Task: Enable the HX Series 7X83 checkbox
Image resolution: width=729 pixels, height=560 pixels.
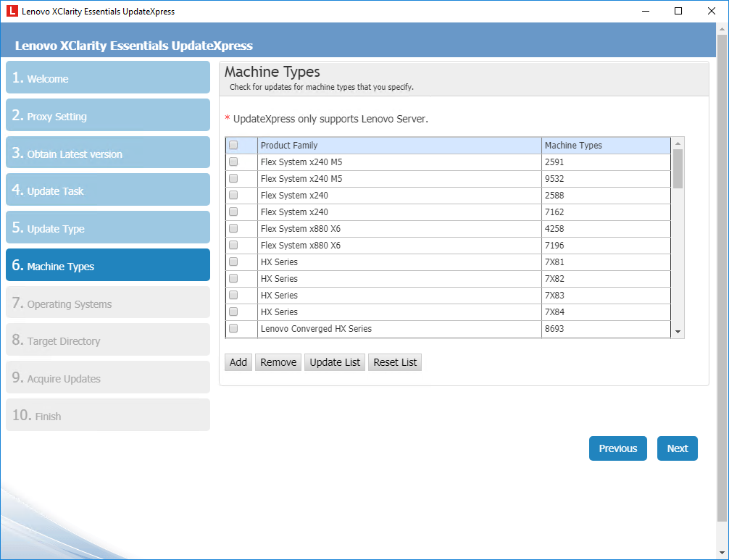Action: coord(233,295)
